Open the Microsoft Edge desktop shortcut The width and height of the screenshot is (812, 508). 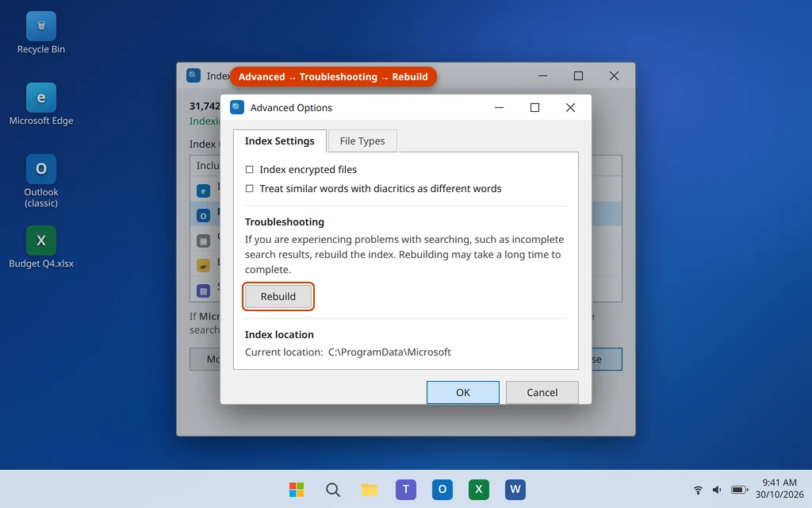pos(41,104)
